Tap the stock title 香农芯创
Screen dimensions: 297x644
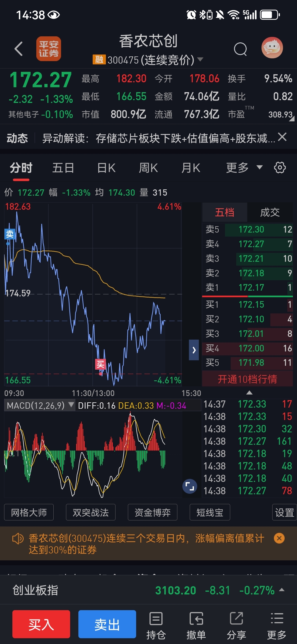pos(148,41)
